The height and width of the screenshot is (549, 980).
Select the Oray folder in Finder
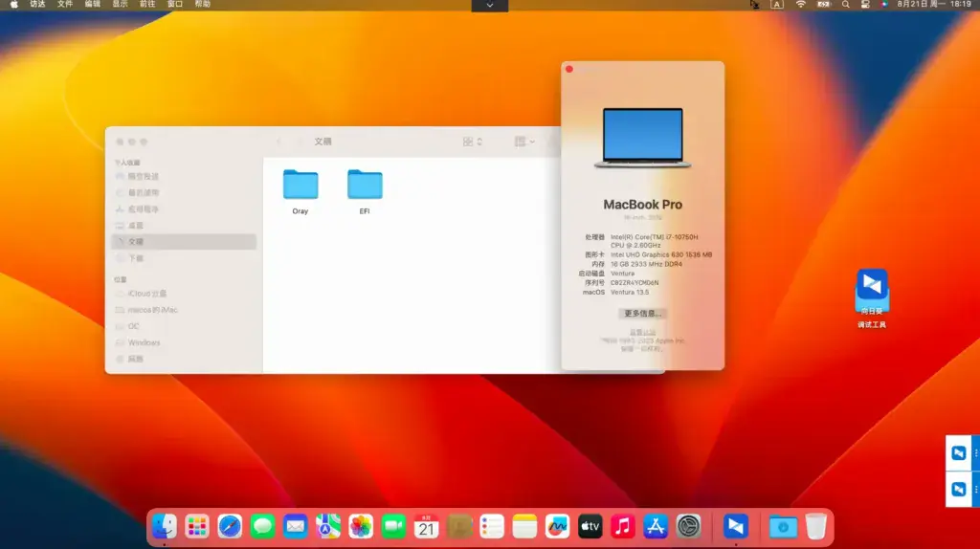[x=301, y=191]
